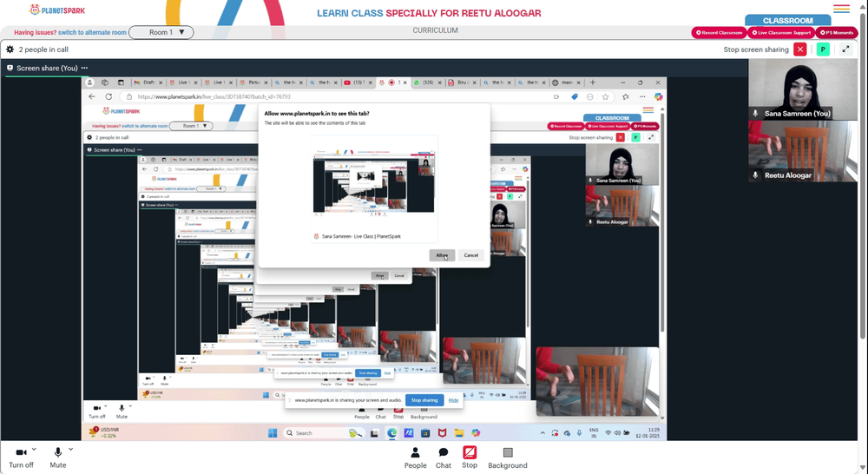
Task: Click the volume icon in shared system tray
Action: (617, 433)
